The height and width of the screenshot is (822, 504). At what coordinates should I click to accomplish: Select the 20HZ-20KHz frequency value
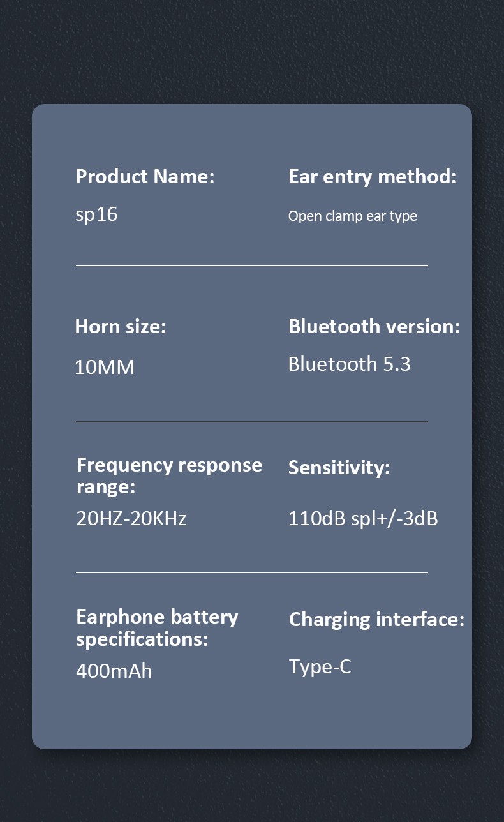[x=131, y=518]
